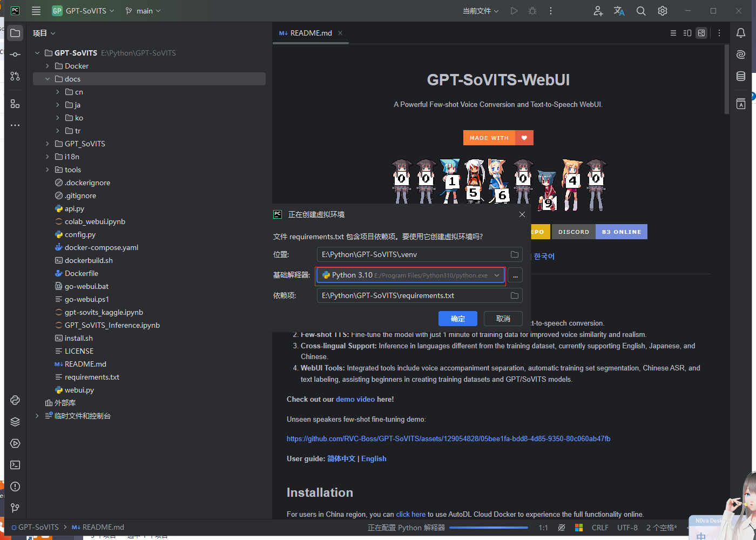Open the English user guide link

point(374,458)
